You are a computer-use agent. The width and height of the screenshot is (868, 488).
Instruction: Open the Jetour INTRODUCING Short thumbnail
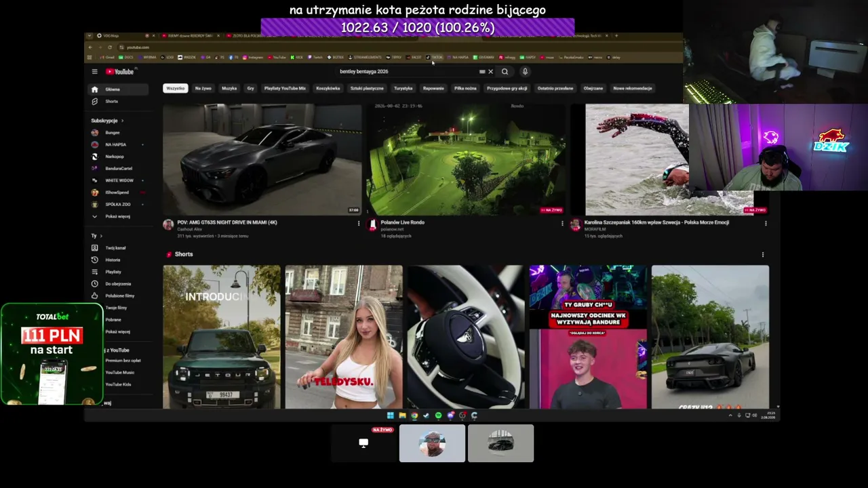click(222, 337)
